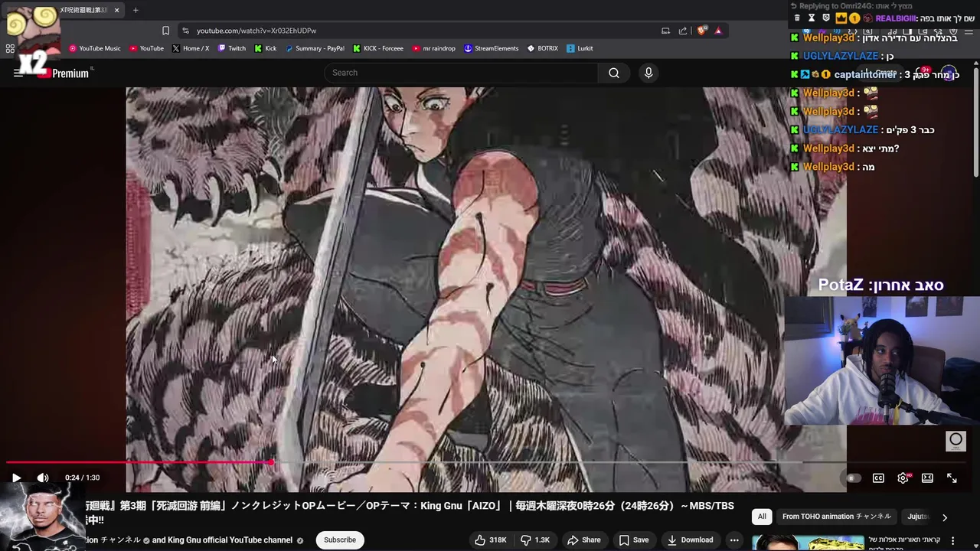Click the address bar URL

coord(256,31)
